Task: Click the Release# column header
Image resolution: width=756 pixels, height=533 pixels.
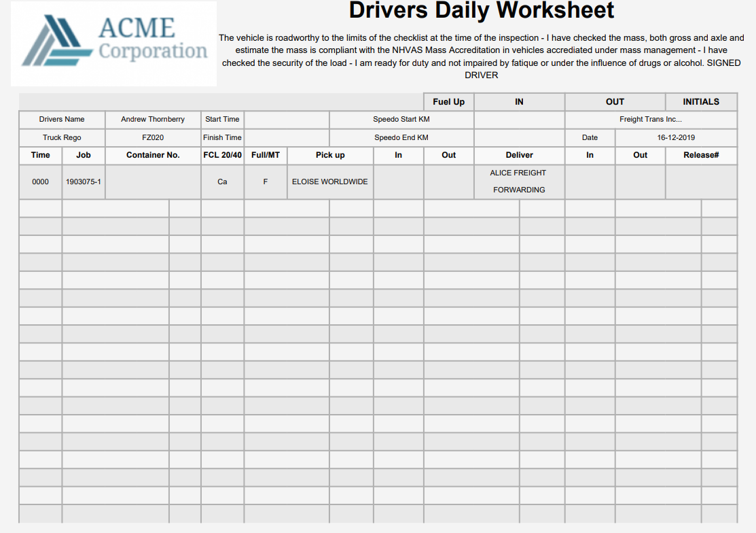Action: 701,155
